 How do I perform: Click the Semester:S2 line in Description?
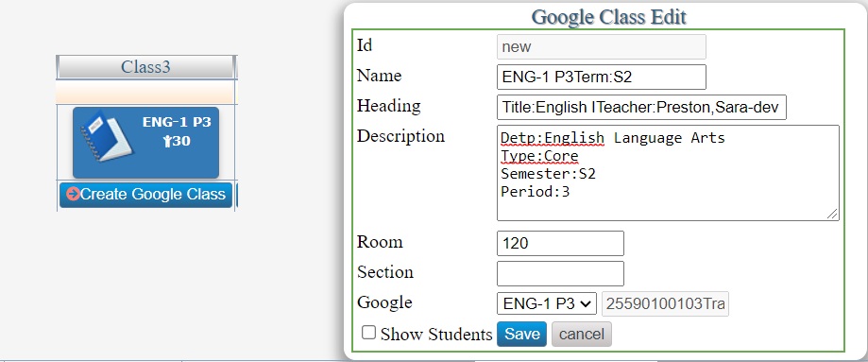coord(548,174)
